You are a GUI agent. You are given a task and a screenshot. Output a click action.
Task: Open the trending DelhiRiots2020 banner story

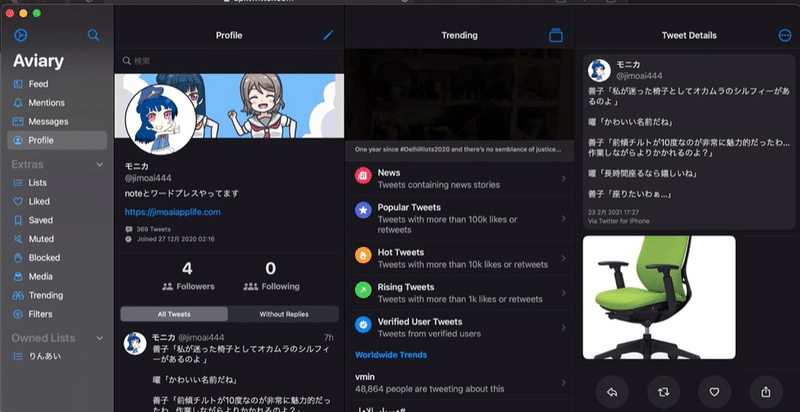point(459,105)
